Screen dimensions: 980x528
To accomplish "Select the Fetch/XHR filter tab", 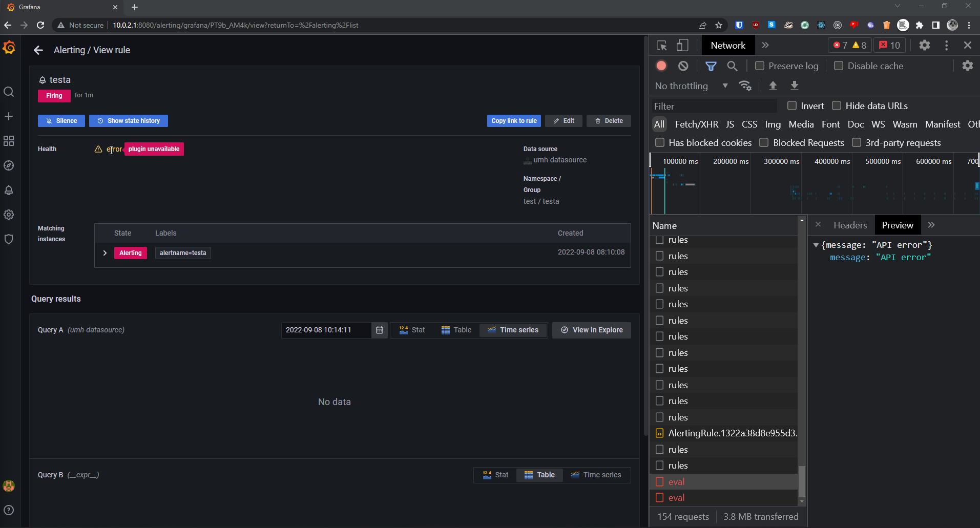I will 696,124.
